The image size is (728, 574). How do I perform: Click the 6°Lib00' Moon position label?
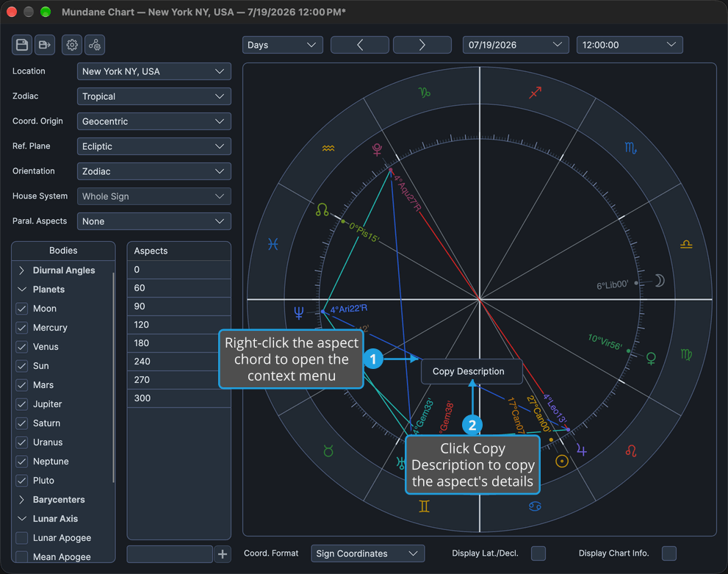click(x=613, y=284)
